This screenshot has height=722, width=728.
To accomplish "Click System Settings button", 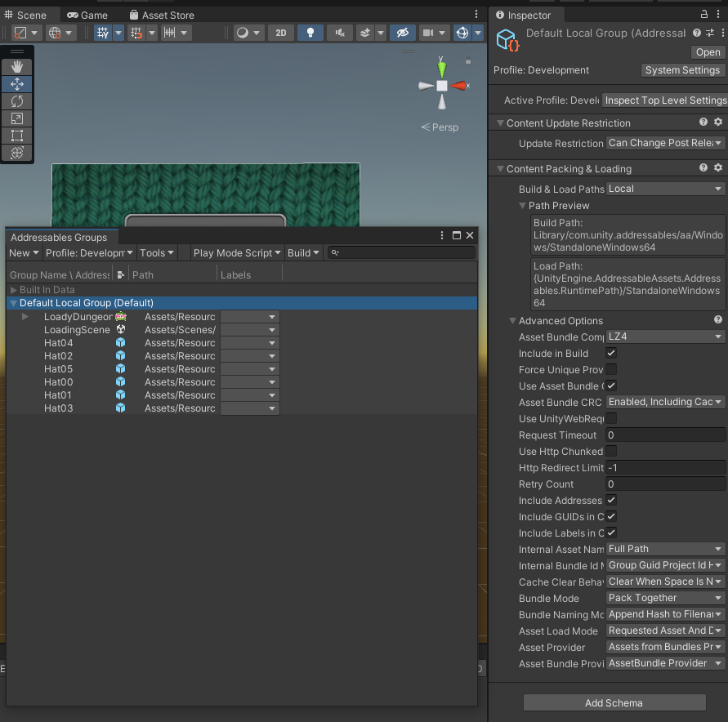I will pos(682,70).
